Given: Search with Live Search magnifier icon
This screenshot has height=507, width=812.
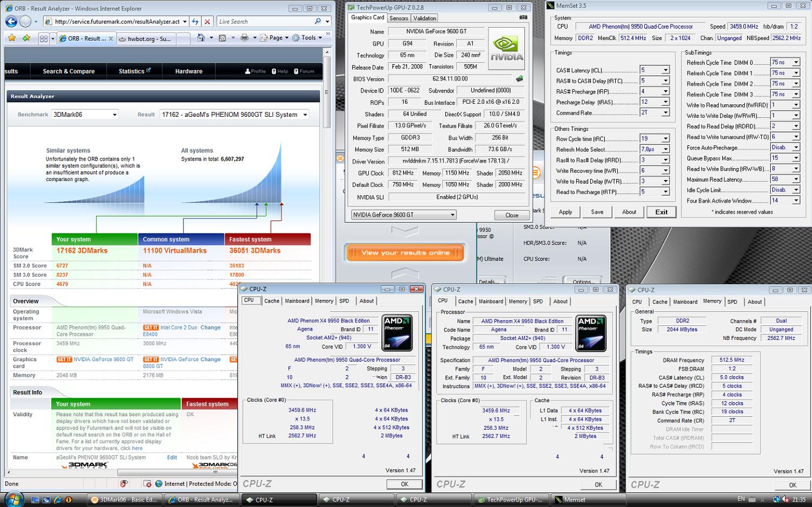Looking at the screenshot, I should tap(318, 22).
